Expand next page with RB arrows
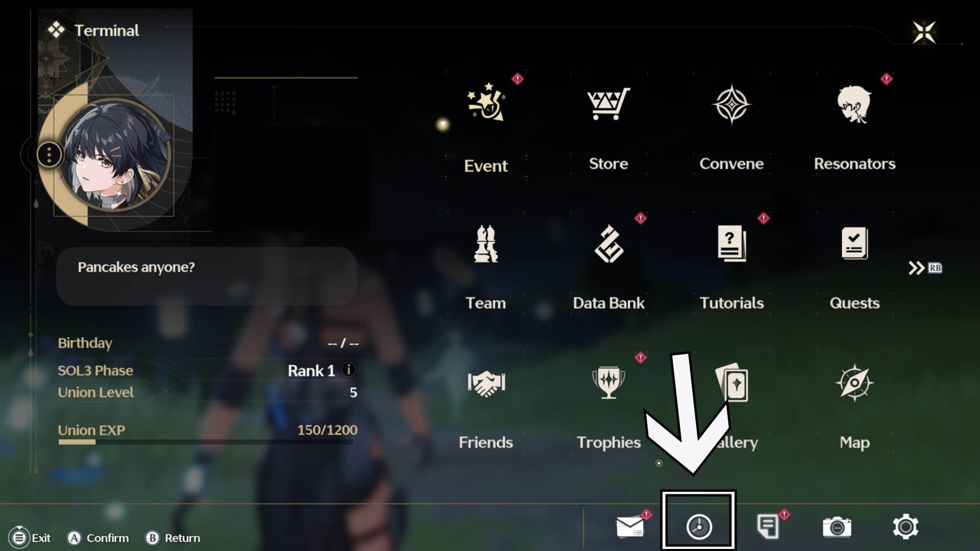The image size is (980, 551). coord(925,268)
